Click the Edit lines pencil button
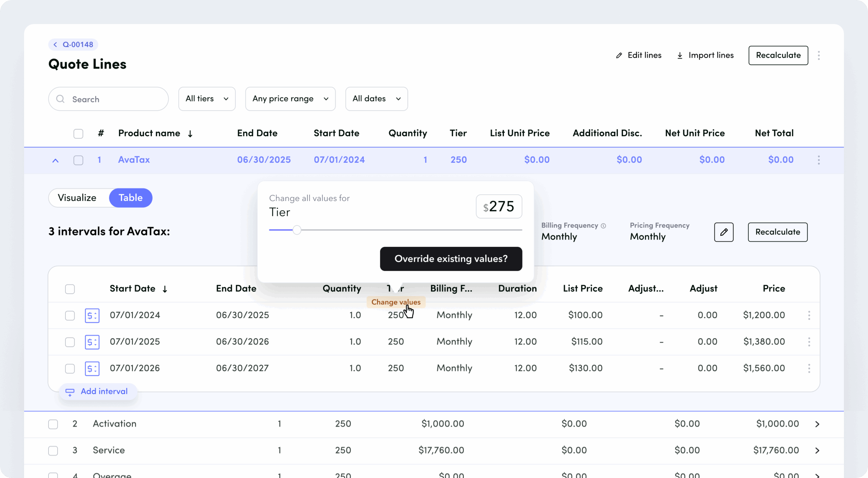The image size is (868, 478). pos(638,55)
